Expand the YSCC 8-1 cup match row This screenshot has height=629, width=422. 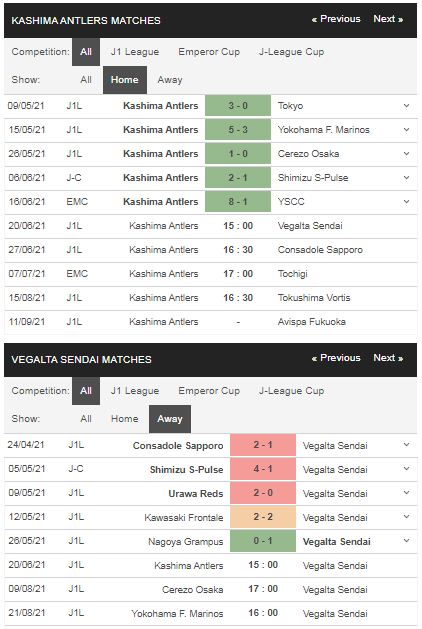tap(406, 202)
